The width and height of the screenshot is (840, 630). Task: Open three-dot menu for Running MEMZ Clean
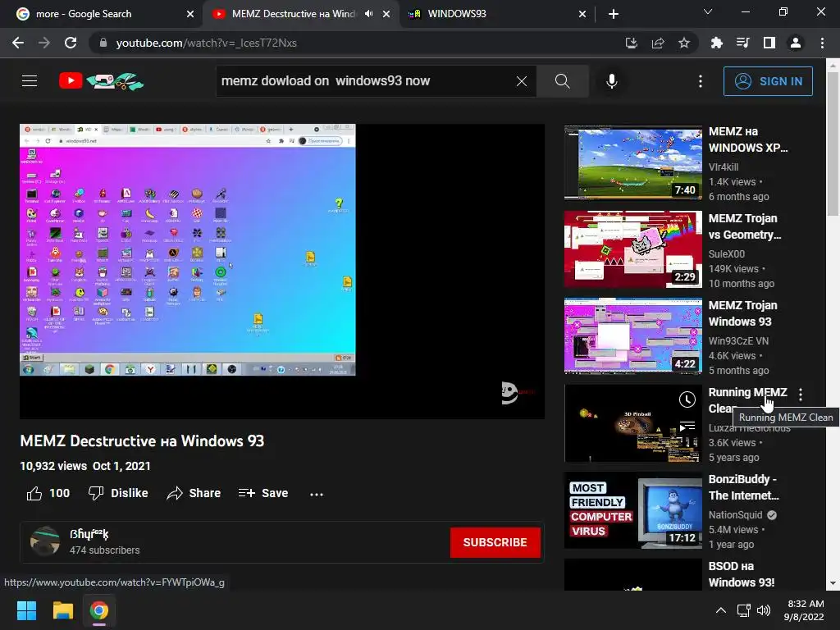[x=801, y=395]
